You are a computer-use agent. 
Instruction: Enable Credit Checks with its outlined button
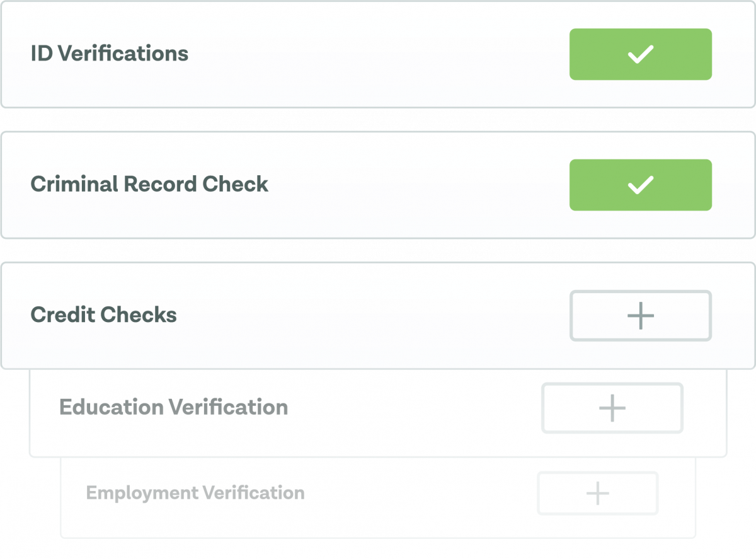click(x=641, y=316)
